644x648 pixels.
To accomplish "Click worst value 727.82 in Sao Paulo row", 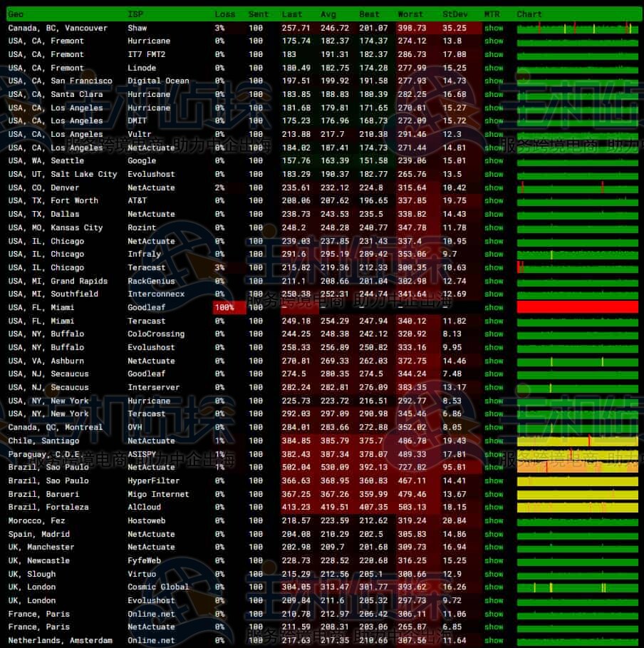I will tap(412, 468).
